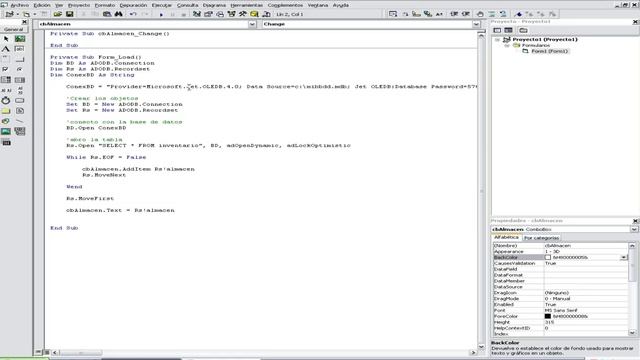Select the Pointer tool in the toolbox

point(6,39)
